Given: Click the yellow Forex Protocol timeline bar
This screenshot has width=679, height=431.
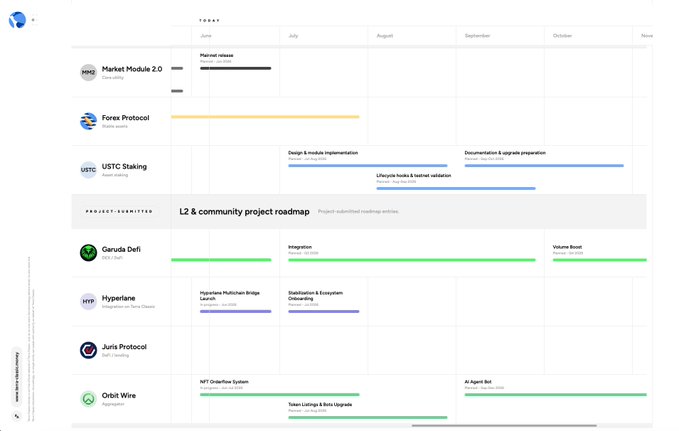Looking at the screenshot, I should (265, 117).
